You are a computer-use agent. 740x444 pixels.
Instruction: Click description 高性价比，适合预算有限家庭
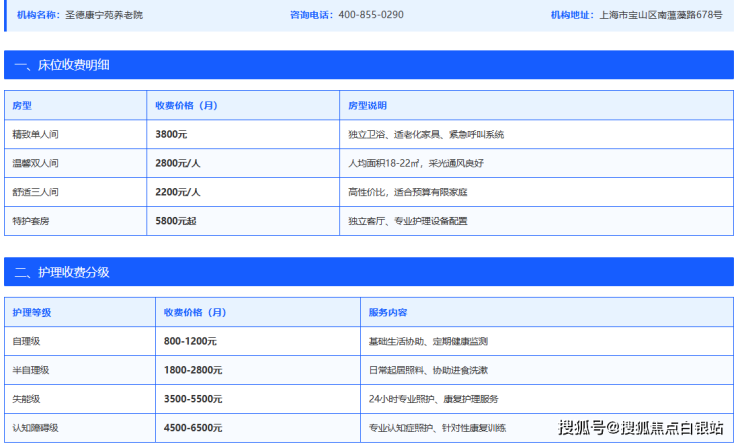tap(408, 192)
